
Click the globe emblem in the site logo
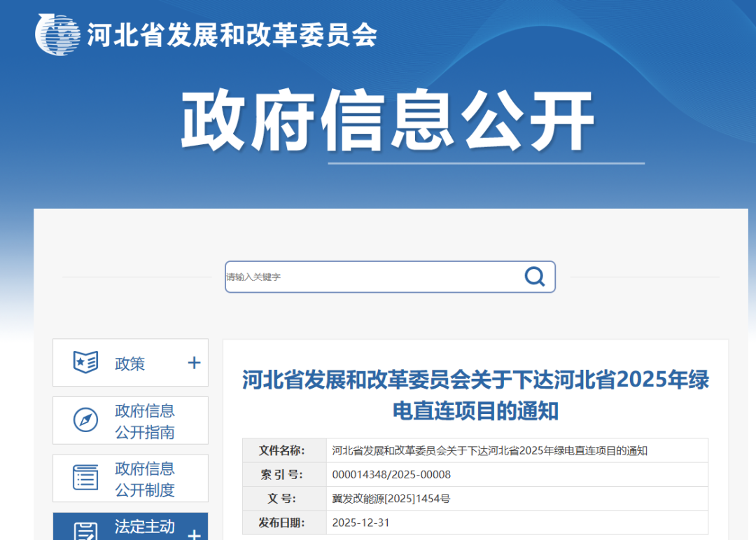pyautogui.click(x=57, y=33)
